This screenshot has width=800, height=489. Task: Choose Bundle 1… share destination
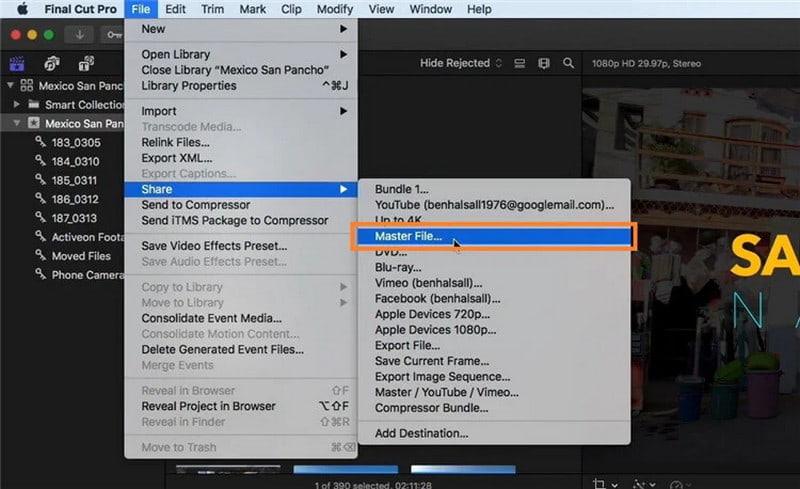pyautogui.click(x=494, y=189)
